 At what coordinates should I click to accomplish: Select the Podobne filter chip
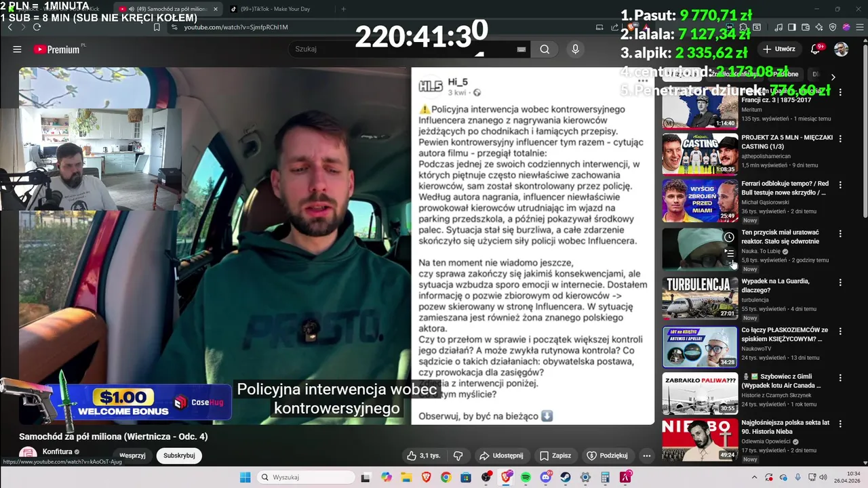tap(787, 74)
